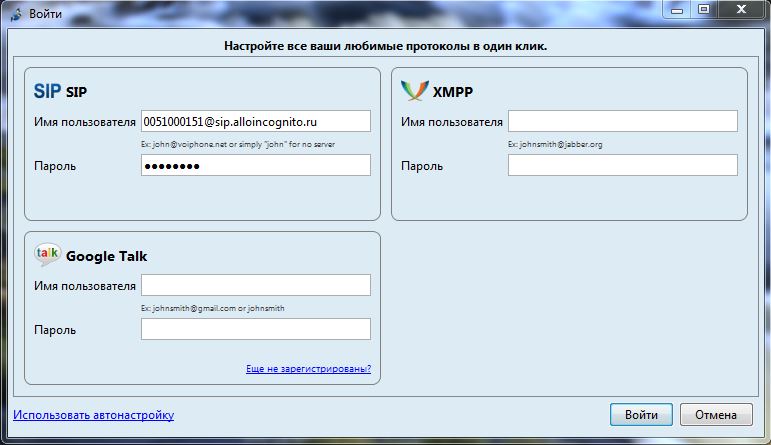Click the Google Talk Имя пользователя label
Screen dimensions: 771x445
(x=85, y=286)
